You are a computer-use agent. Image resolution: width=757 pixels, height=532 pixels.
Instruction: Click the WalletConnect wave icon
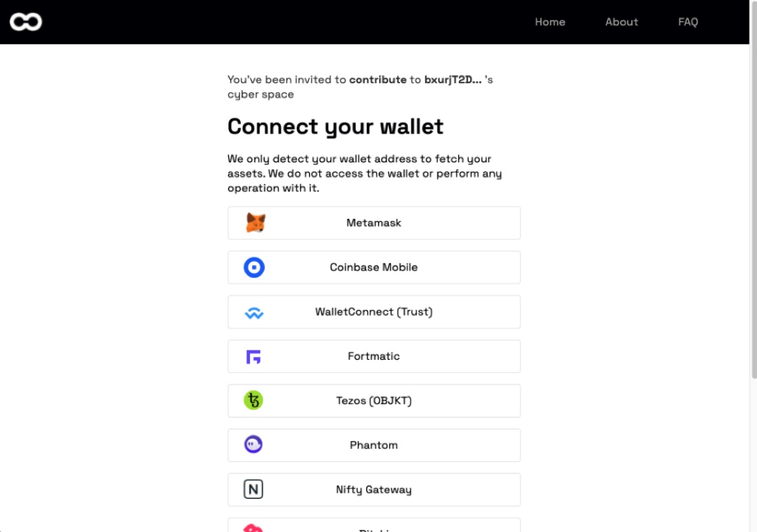tap(254, 313)
